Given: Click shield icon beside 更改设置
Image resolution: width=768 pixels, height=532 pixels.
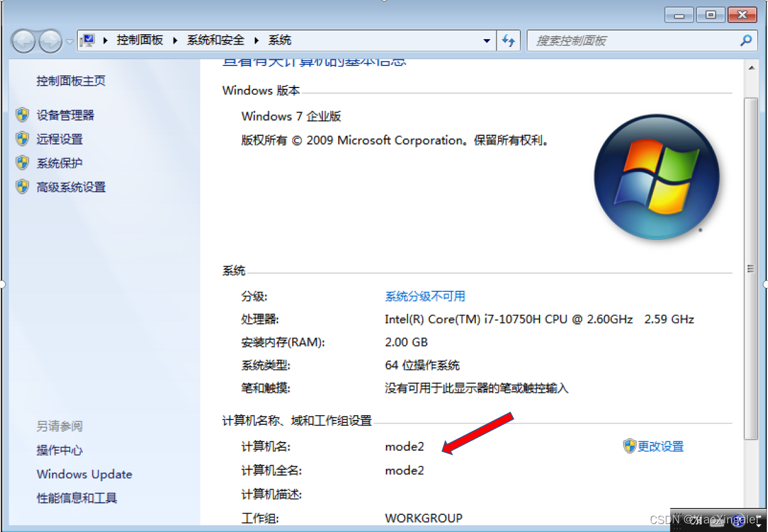Looking at the screenshot, I should 630,446.
